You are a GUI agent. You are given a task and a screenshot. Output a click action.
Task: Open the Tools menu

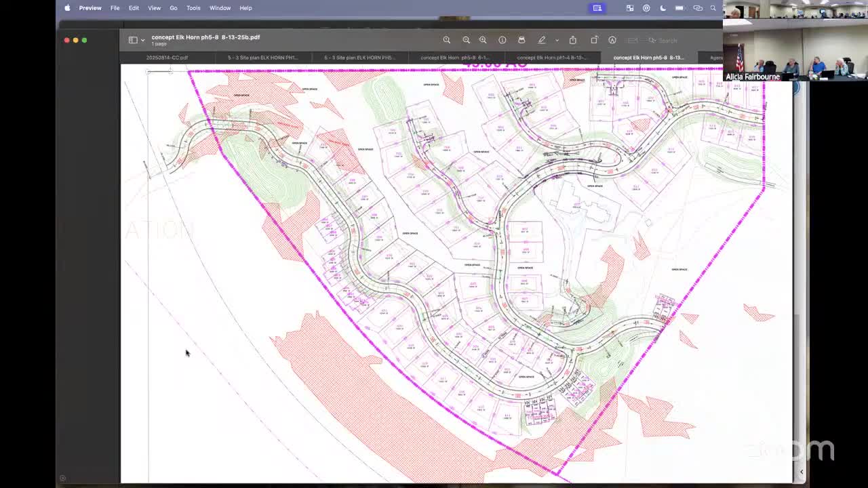tap(193, 8)
